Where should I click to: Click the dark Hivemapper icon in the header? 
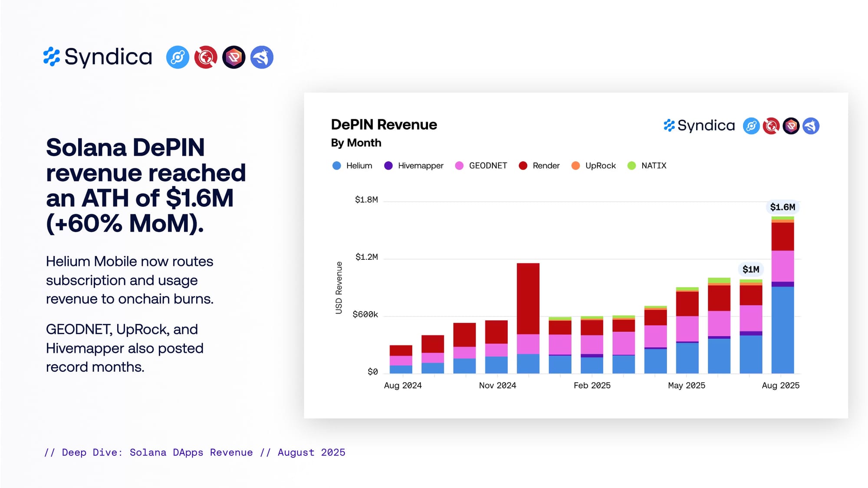[x=234, y=57]
